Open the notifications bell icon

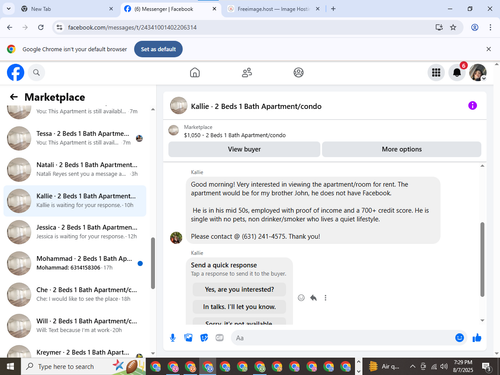coord(457,72)
